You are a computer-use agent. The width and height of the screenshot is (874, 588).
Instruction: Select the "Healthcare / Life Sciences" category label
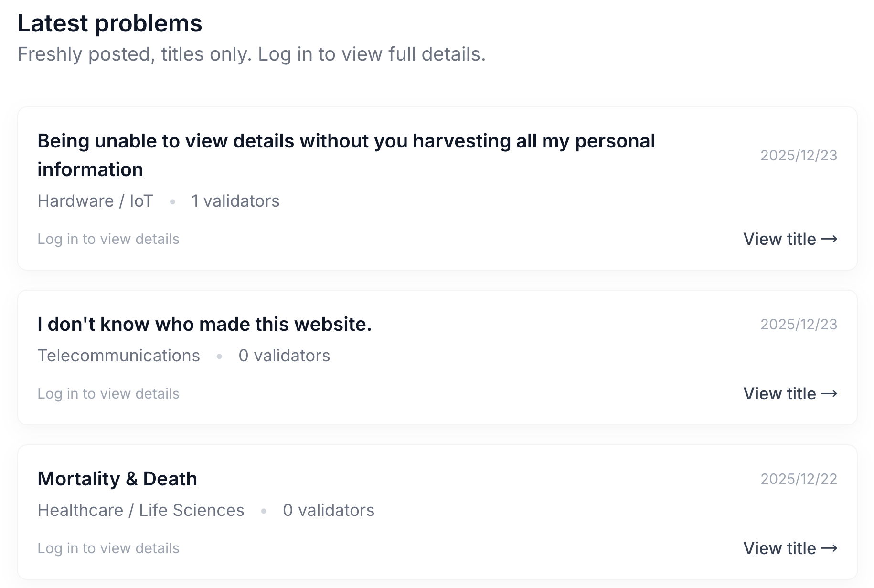coord(141,510)
